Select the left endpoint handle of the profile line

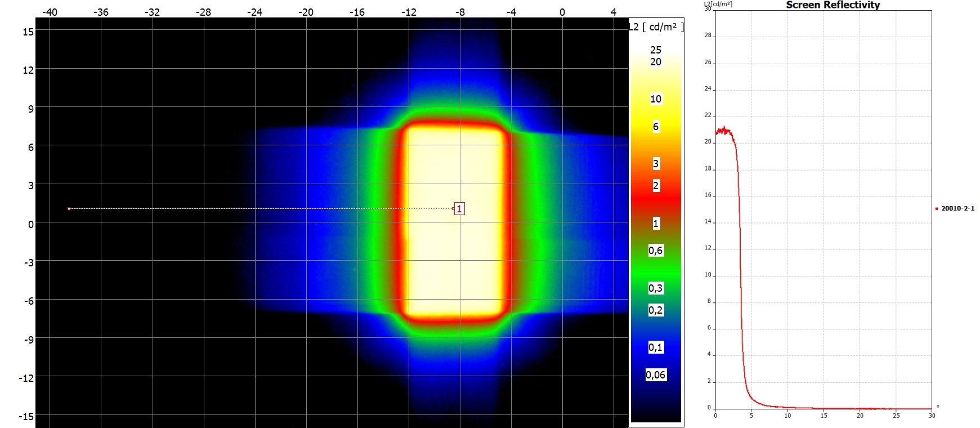pos(69,209)
